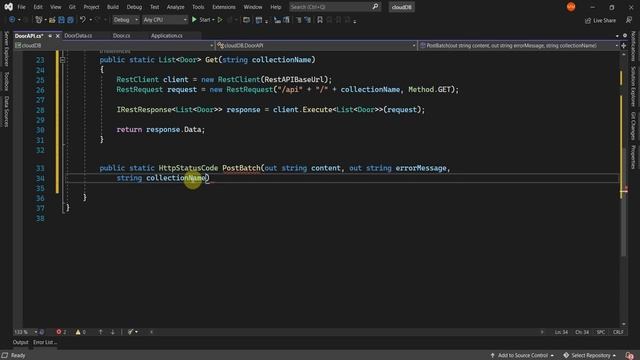Click the Save All icon

point(70,20)
